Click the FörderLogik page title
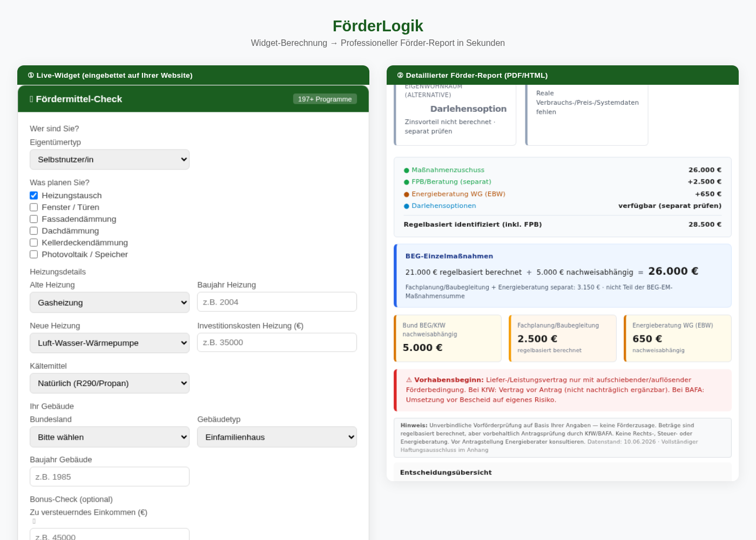Screen dimensions: 756x540 [378, 26]
